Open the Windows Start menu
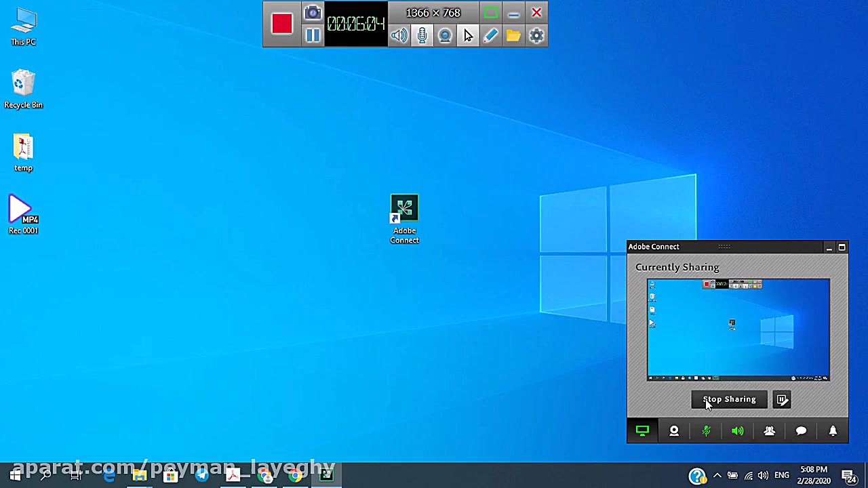 coord(15,476)
